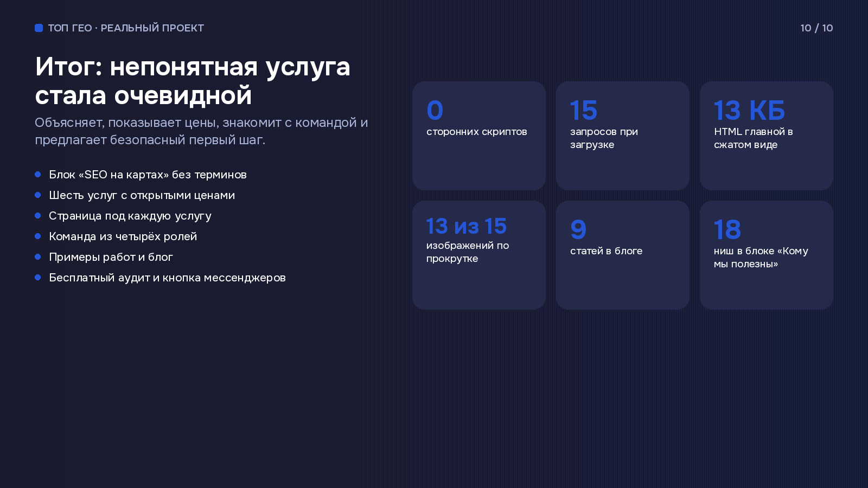Image resolution: width=868 pixels, height=488 pixels.
Task: Click the number 15 above запросов при загрузке
Action: coord(584,111)
